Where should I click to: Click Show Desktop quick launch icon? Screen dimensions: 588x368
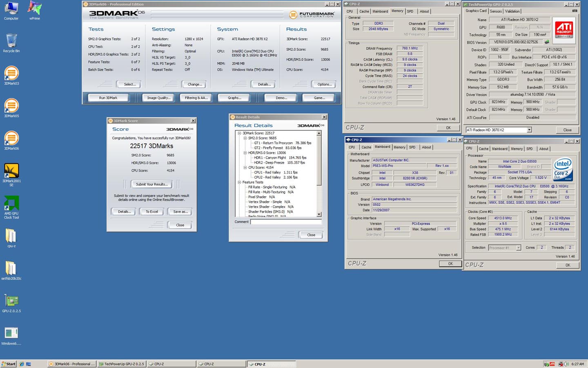click(29, 364)
